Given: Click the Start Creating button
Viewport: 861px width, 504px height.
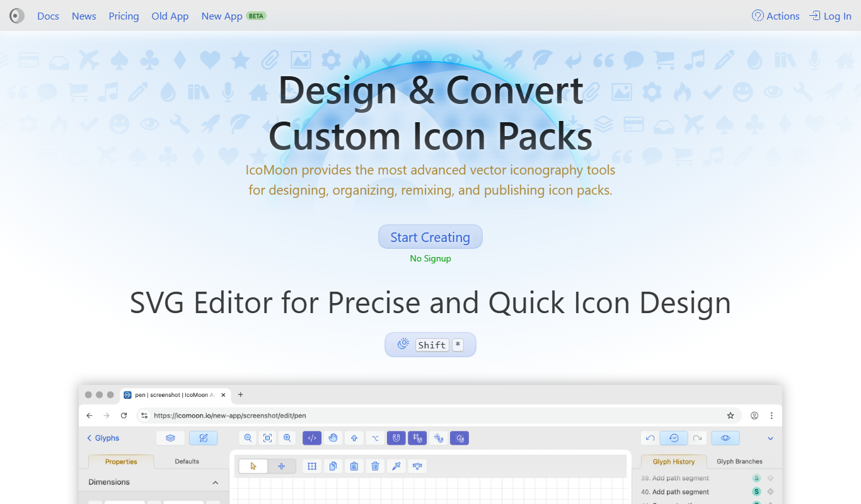Looking at the screenshot, I should pos(430,237).
